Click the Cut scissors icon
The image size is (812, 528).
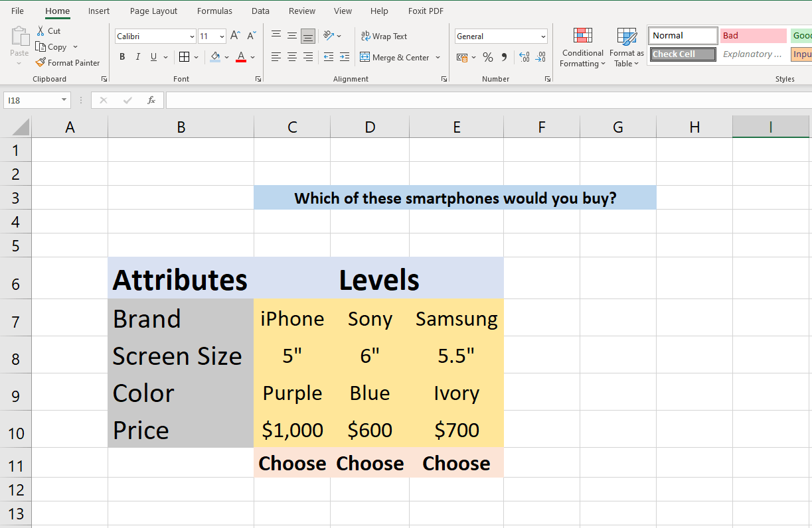pyautogui.click(x=41, y=31)
